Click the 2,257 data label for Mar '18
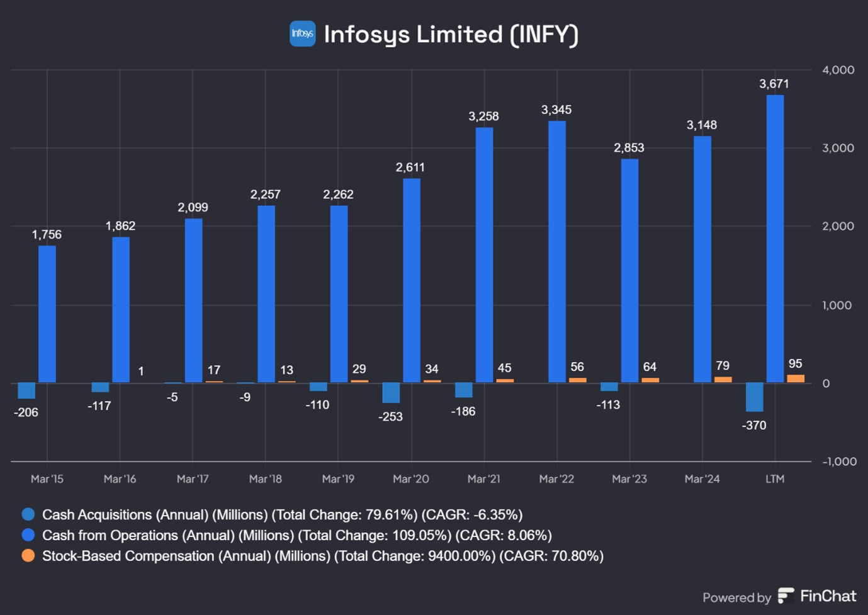Viewport: 868px width, 615px height. (x=266, y=195)
